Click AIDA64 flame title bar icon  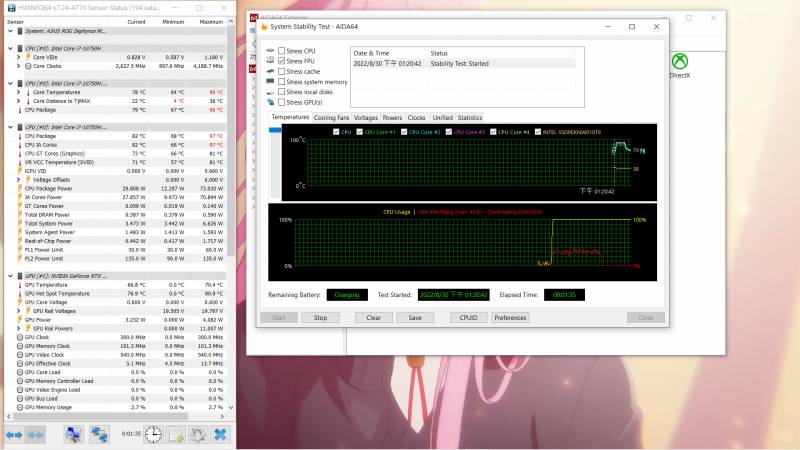point(264,27)
